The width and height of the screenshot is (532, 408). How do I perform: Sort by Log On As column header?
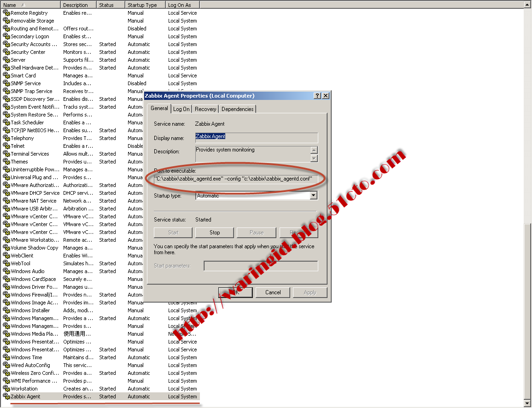tap(182, 5)
